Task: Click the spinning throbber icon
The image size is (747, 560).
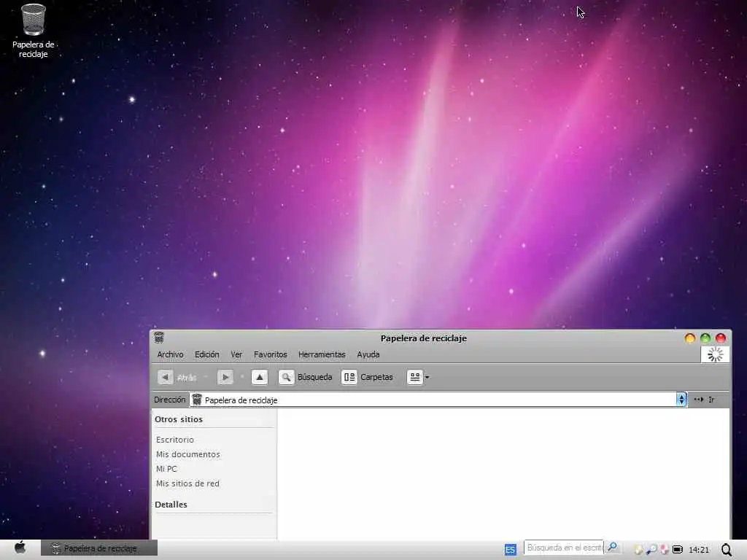Action: [x=715, y=354]
